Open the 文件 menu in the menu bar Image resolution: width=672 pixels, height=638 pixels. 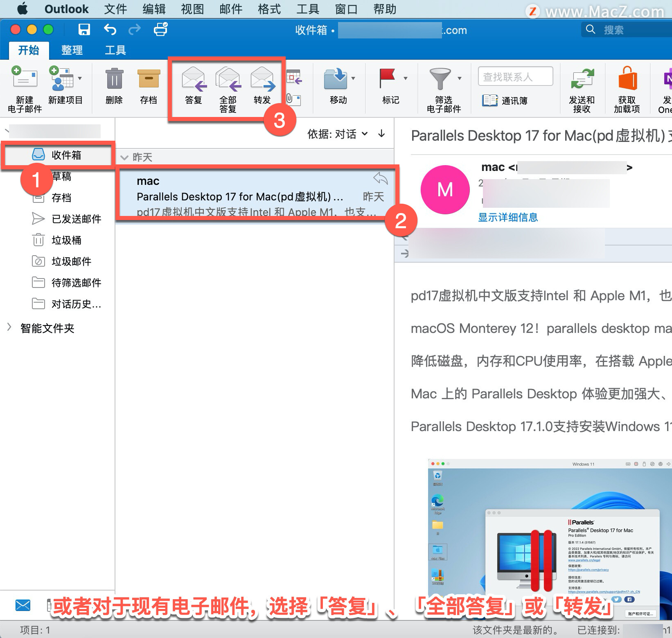pyautogui.click(x=115, y=9)
